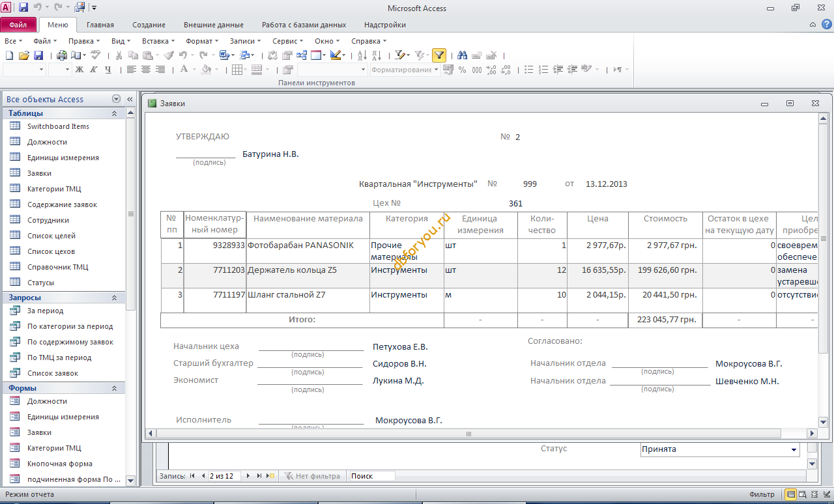This screenshot has width=834, height=504.
Task: Click the Align right icon
Action: (x=160, y=70)
